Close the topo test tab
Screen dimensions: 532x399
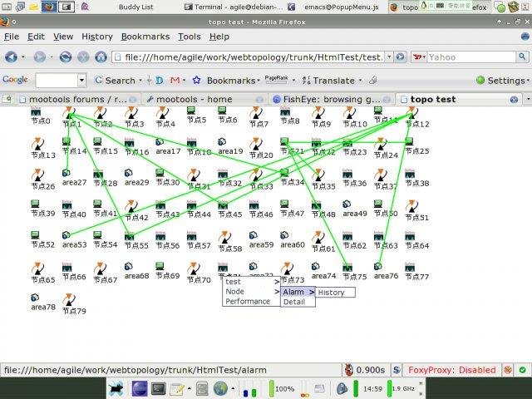click(x=514, y=100)
